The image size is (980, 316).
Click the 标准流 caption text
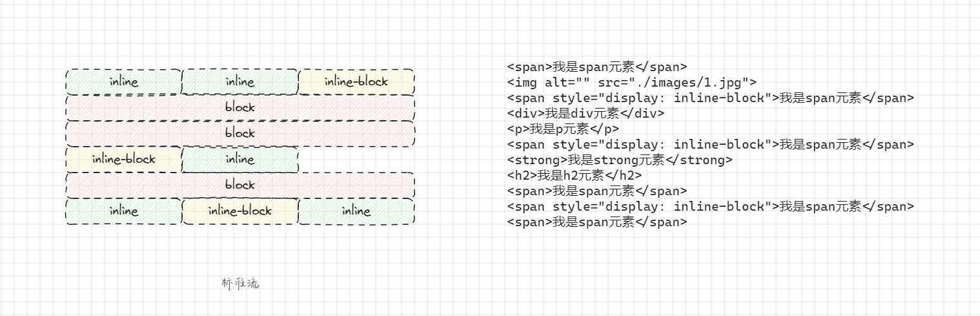[240, 284]
